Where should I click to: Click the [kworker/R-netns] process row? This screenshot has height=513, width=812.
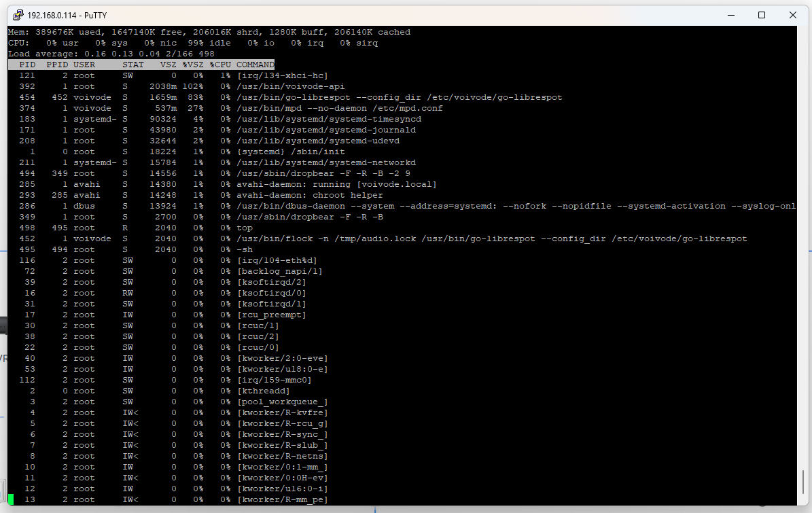(179, 456)
